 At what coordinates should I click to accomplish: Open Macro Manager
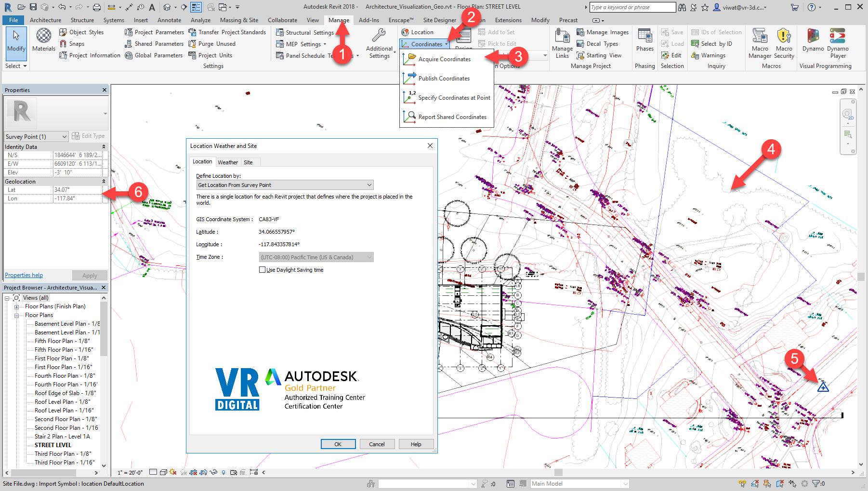tap(760, 43)
